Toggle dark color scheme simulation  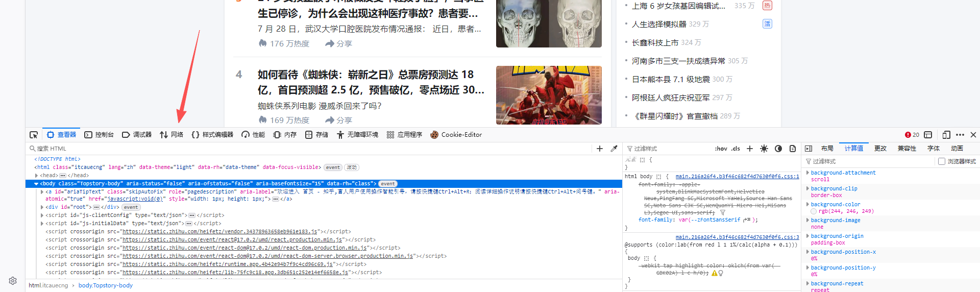click(778, 149)
